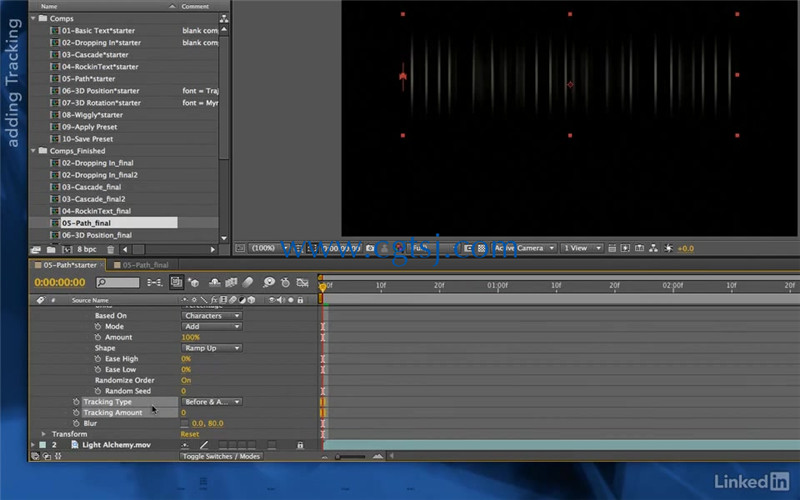Toggle the Tracking Type stopwatch
This screenshot has width=800, height=500.
coord(76,402)
